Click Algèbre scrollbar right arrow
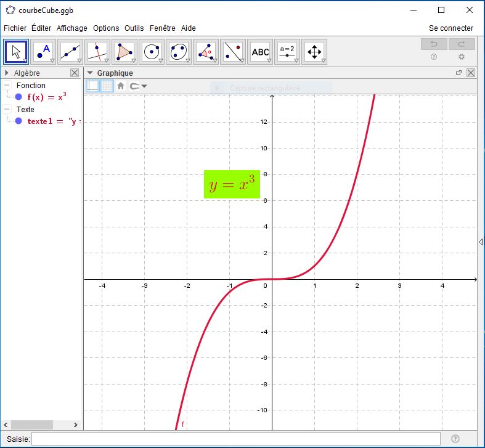 coord(76,425)
